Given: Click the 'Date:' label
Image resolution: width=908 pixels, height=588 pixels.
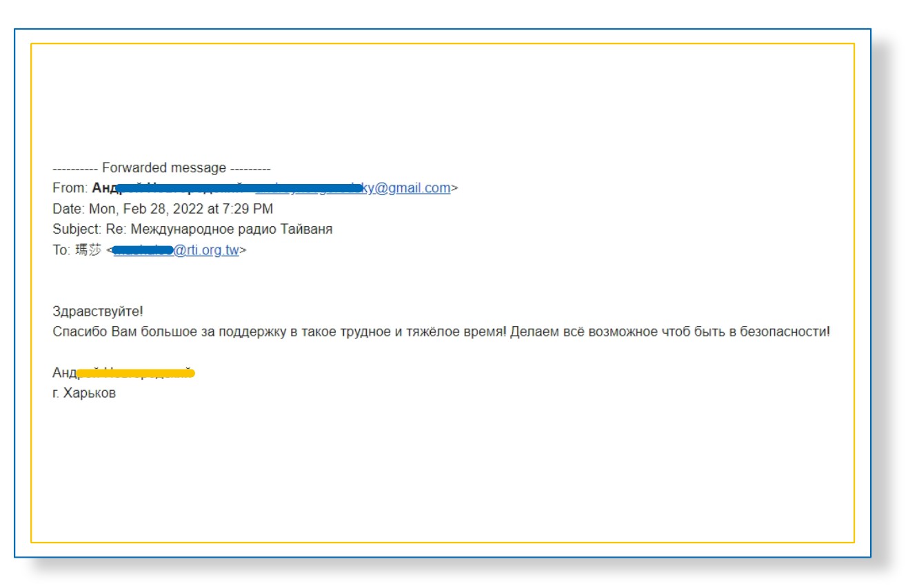Looking at the screenshot, I should 68,209.
